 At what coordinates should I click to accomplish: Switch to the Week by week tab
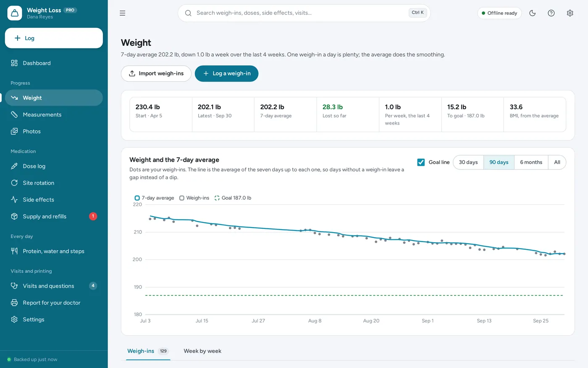202,351
